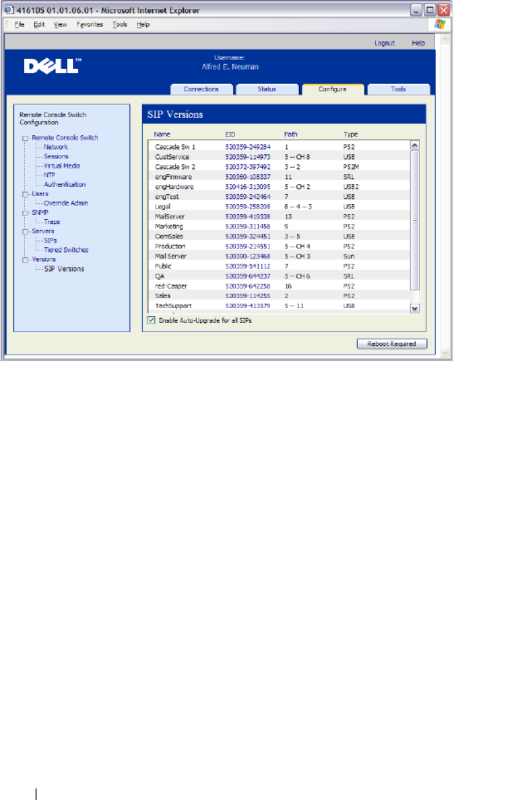Open the Edit menu
532x800 pixels.
coord(39,25)
